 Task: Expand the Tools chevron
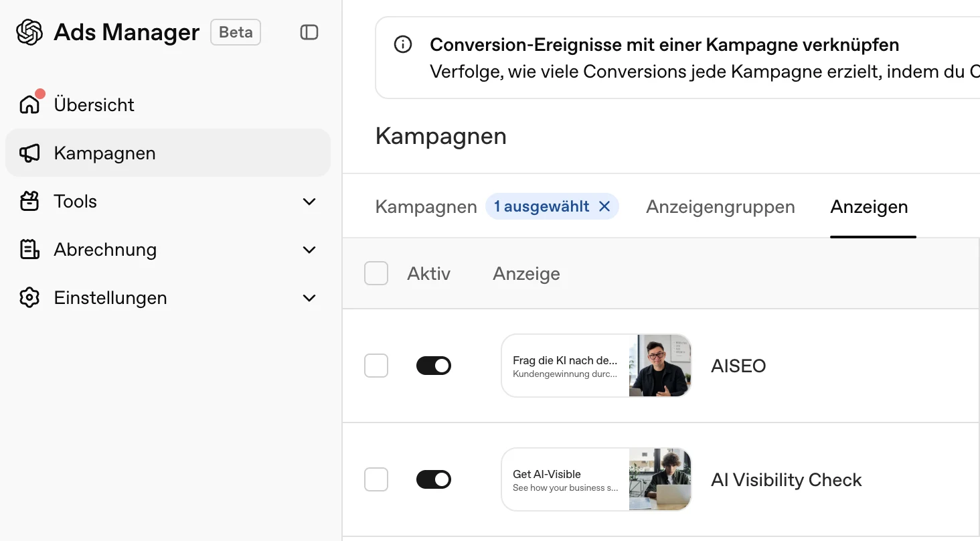(x=309, y=202)
